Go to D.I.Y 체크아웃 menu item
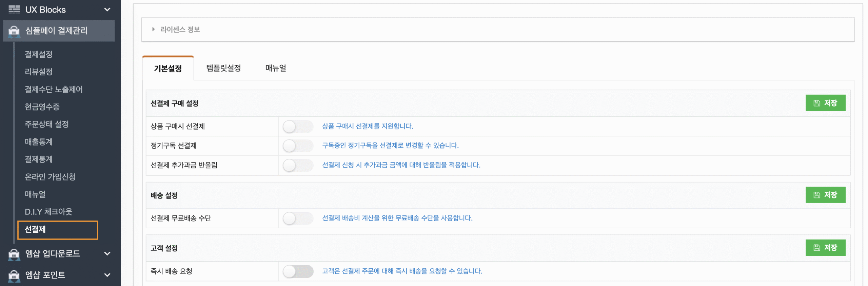This screenshot has width=868, height=286. pos(48,212)
